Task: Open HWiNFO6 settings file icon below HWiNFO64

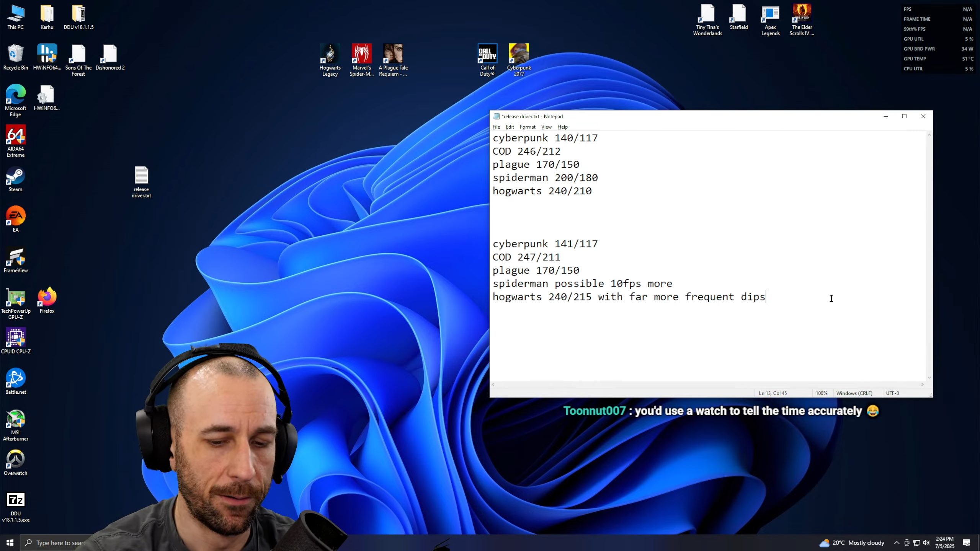Action: [x=47, y=98]
